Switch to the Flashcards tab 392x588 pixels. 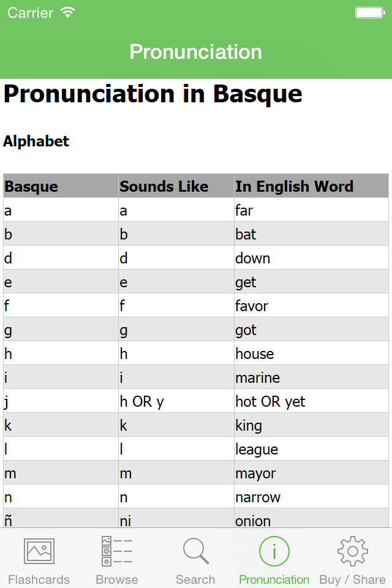pyautogui.click(x=39, y=579)
